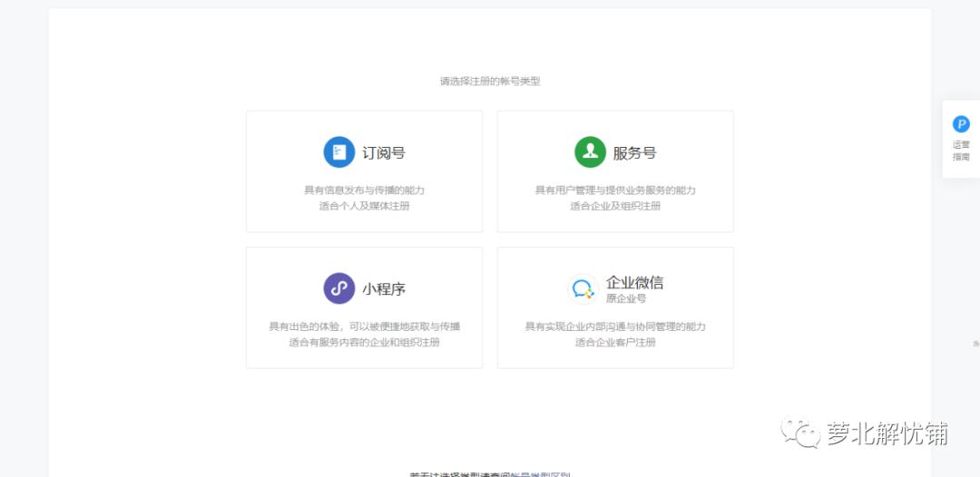Click the small collapse arrow at right edge
This screenshot has width=980, height=477.
coord(975,344)
